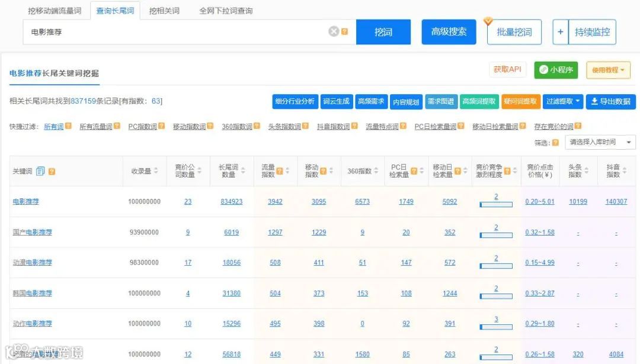Viewport: 640px width, 364px height.
Task: Open the 国产电影推荐 keyword link
Action: tap(32, 233)
